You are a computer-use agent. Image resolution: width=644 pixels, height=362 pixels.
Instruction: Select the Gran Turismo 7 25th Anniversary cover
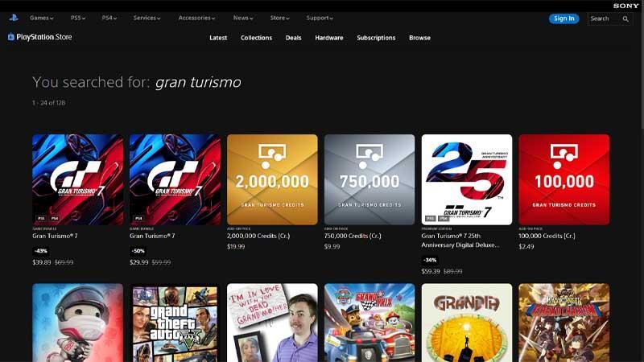(x=467, y=179)
